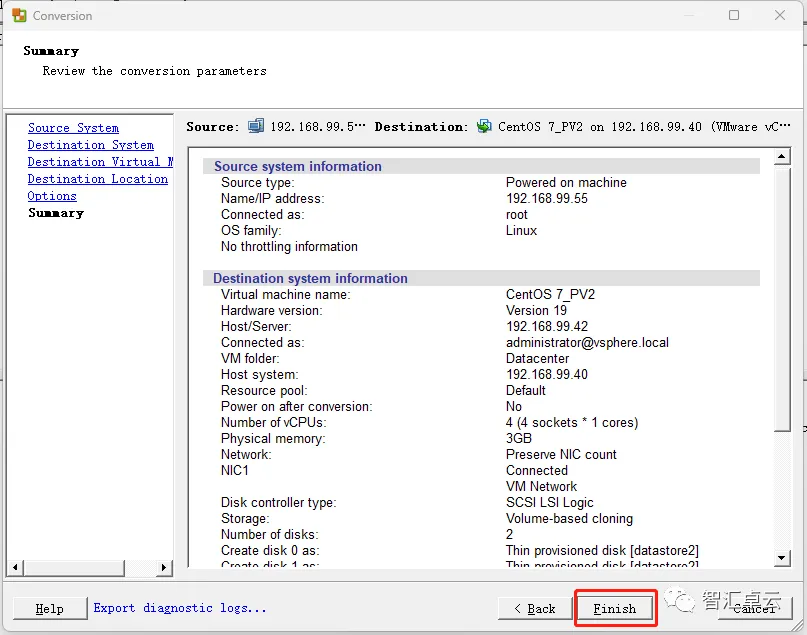Cancel the conversion wizard
Screen dimensions: 807x635
coord(755,609)
